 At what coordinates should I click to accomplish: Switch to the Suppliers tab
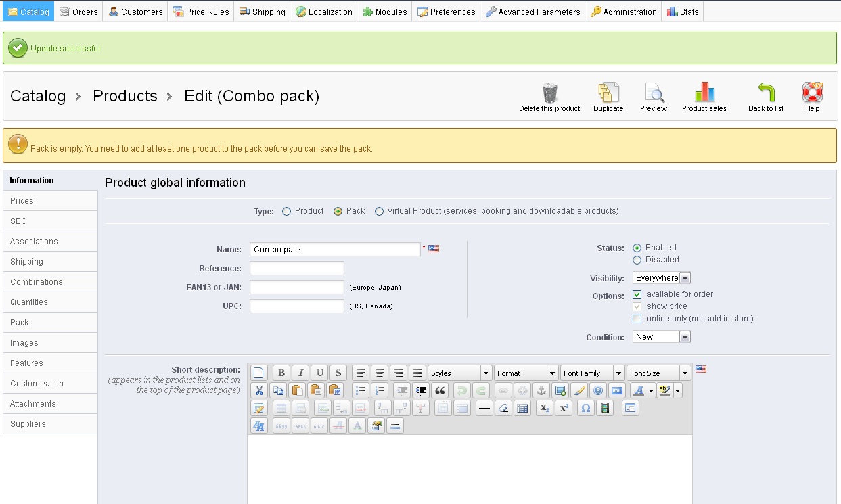tap(51, 424)
